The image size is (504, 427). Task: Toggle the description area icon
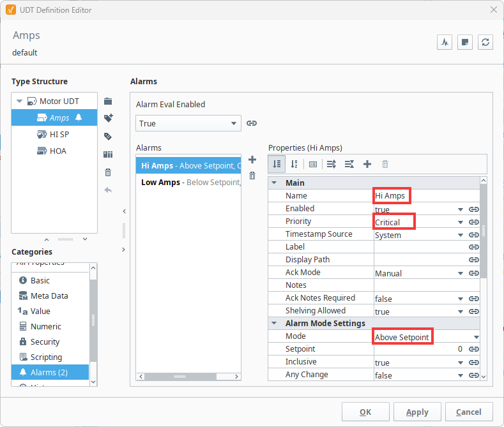click(x=313, y=165)
